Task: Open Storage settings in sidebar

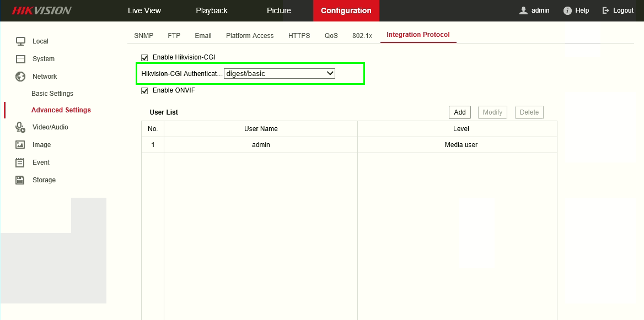Action: pyautogui.click(x=44, y=180)
